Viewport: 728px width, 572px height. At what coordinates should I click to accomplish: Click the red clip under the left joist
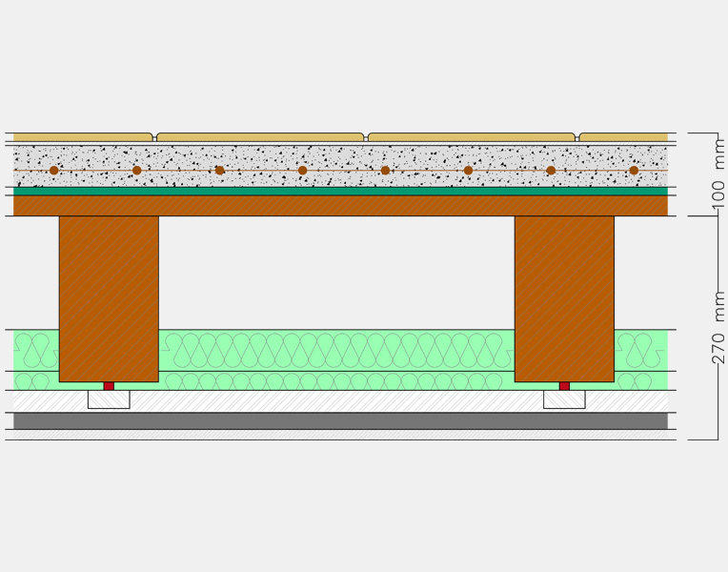click(109, 386)
